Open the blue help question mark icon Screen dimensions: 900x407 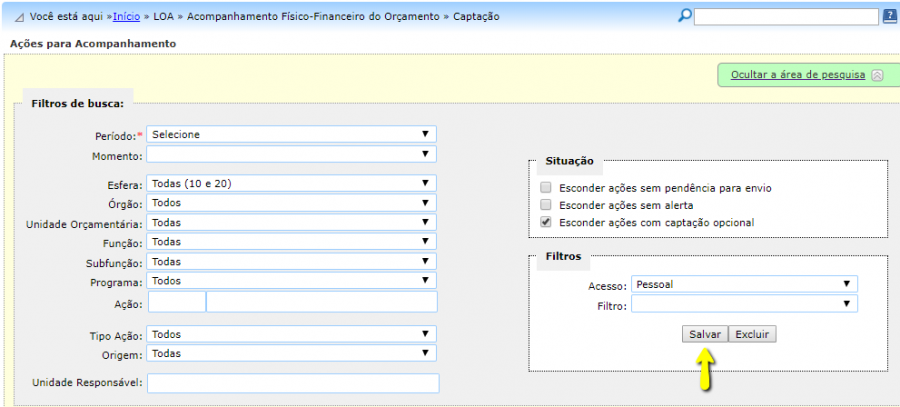point(889,16)
